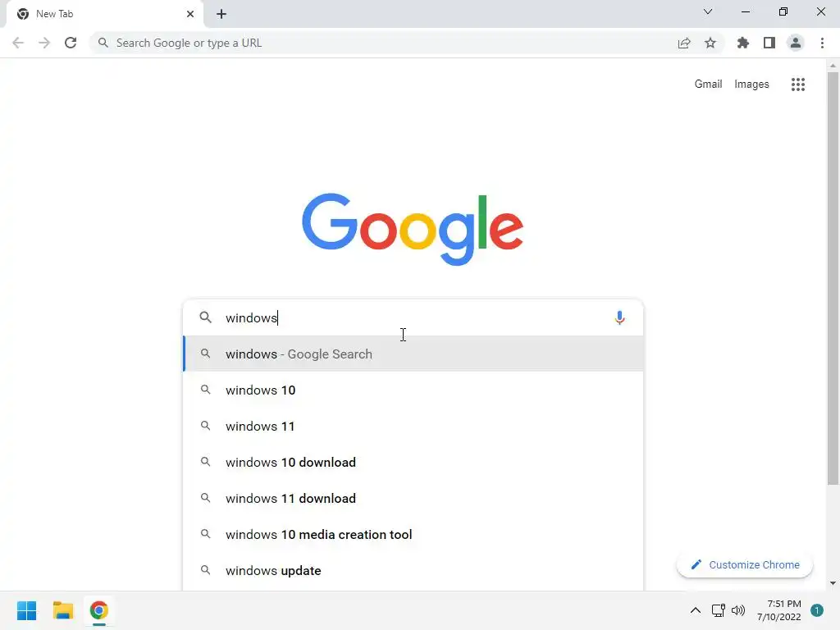Image resolution: width=840 pixels, height=630 pixels.
Task: Open a new tab with plus button
Action: click(221, 14)
